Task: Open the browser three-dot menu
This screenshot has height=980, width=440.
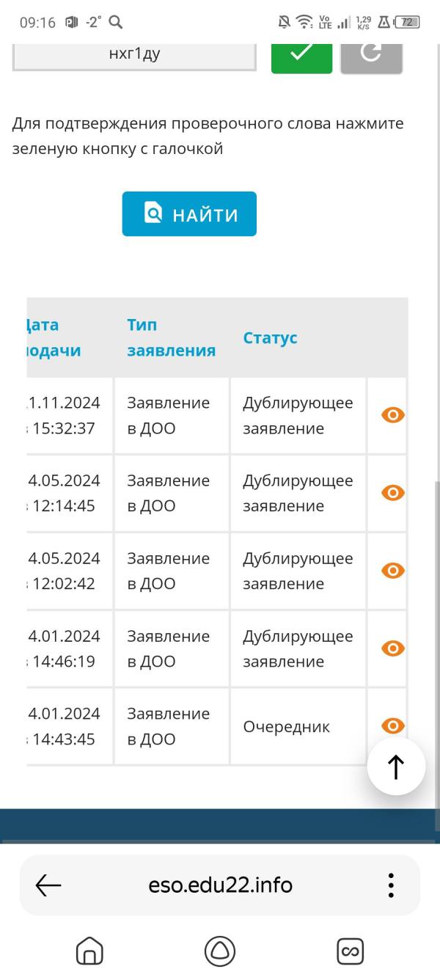Action: [391, 885]
